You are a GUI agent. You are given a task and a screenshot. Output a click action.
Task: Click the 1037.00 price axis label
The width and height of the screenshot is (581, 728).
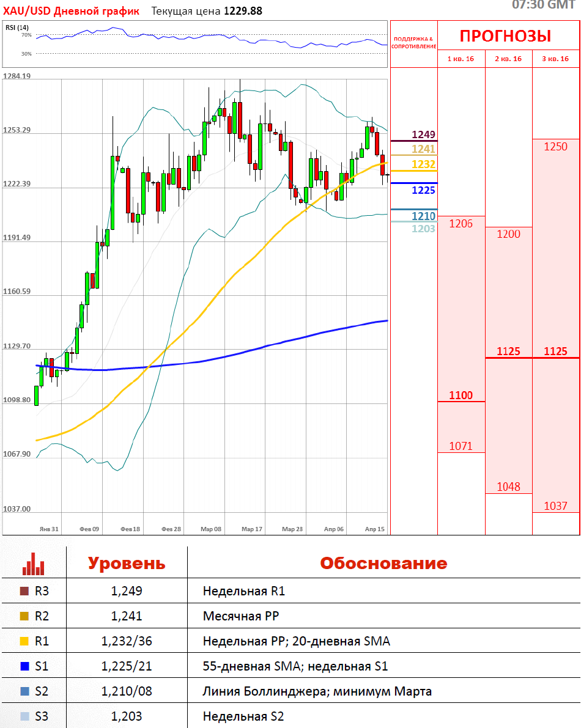click(x=17, y=509)
